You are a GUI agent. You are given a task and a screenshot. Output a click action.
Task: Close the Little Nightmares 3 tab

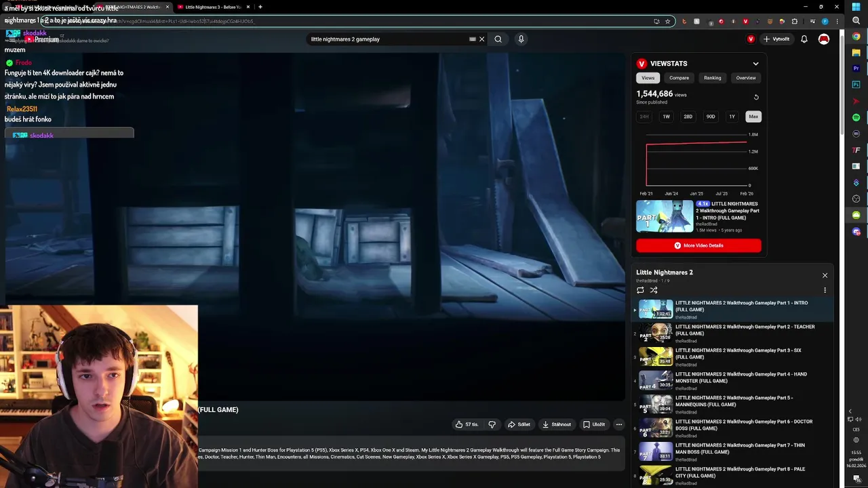(x=248, y=7)
